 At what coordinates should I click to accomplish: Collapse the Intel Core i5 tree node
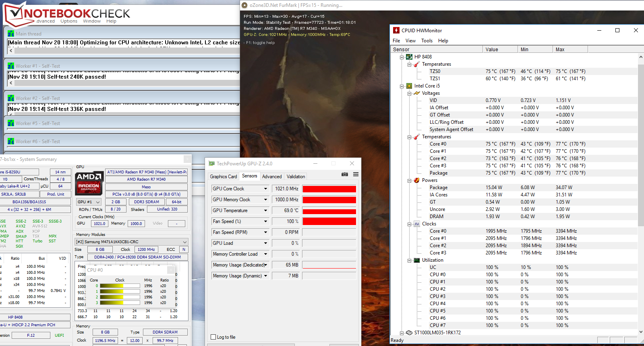[402, 86]
